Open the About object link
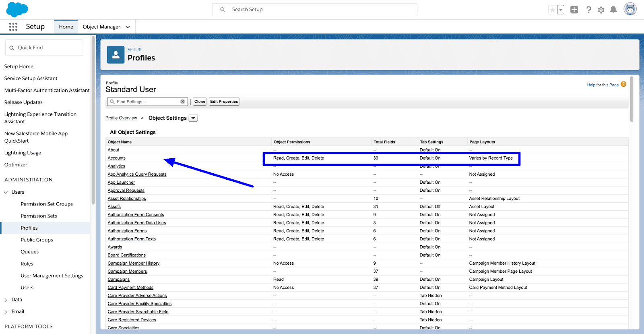The image size is (644, 334). click(114, 150)
